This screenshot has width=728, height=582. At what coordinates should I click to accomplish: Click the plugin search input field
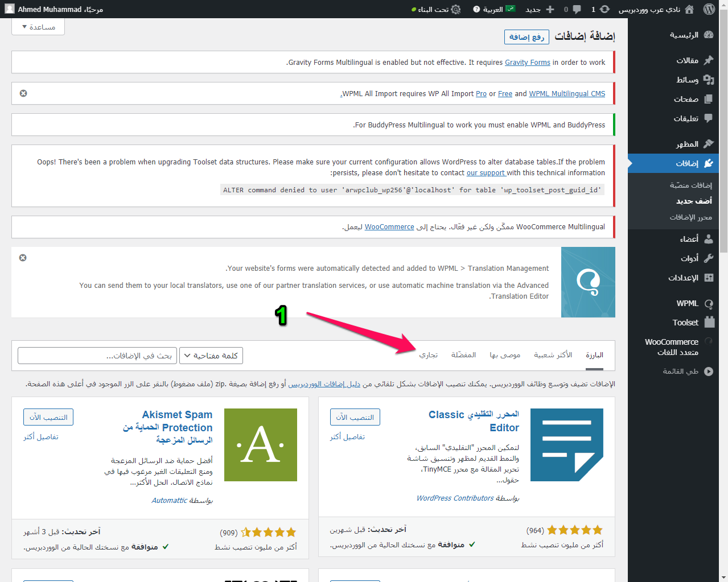(97, 356)
